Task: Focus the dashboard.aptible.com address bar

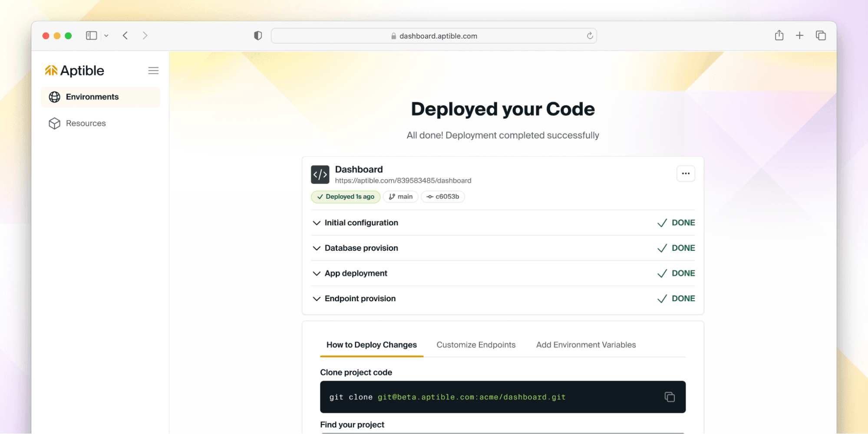Action: click(x=434, y=36)
